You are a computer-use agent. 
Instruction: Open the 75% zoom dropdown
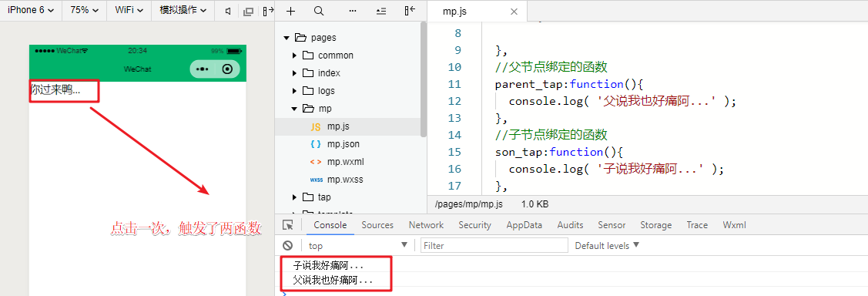pyautogui.click(x=84, y=11)
